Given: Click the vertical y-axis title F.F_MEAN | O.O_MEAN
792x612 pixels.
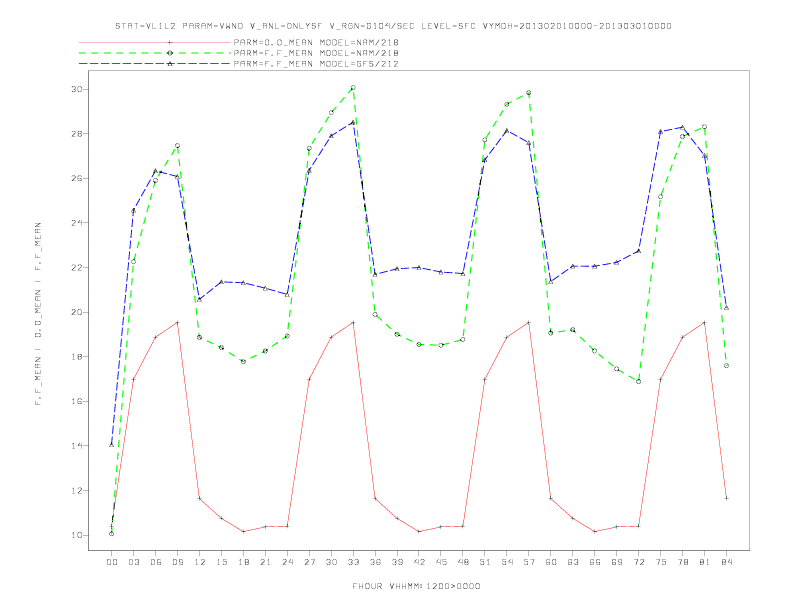Looking at the screenshot, I should click(38, 314).
